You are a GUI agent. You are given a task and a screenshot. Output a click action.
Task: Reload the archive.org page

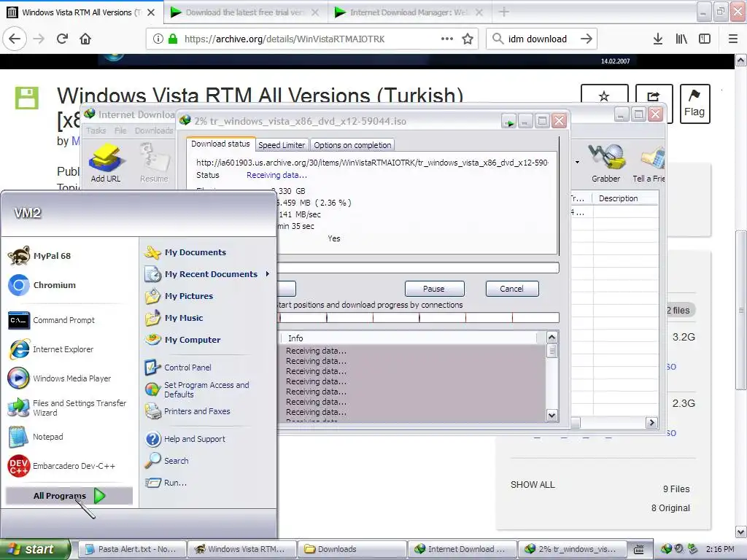coord(62,39)
